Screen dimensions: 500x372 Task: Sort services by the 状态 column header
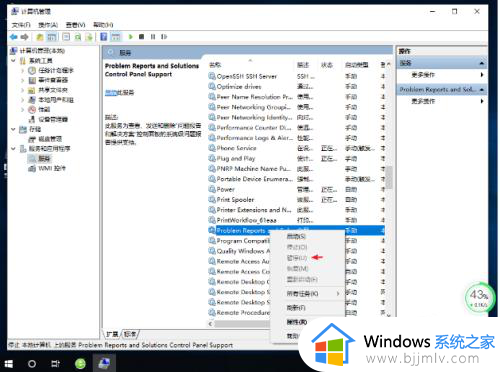click(327, 65)
